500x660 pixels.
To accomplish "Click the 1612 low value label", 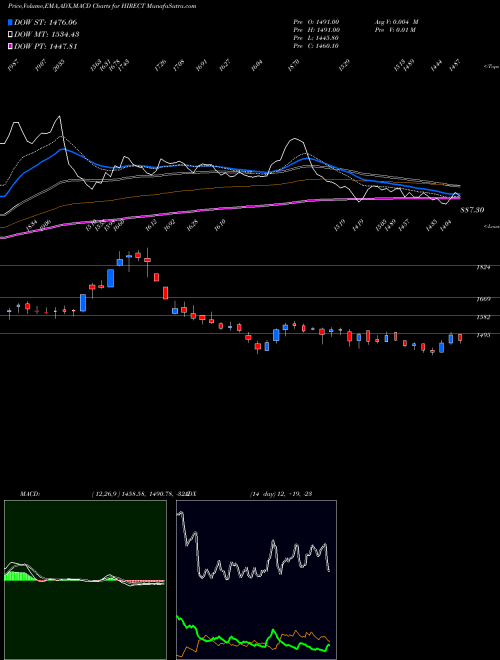I will [151, 225].
